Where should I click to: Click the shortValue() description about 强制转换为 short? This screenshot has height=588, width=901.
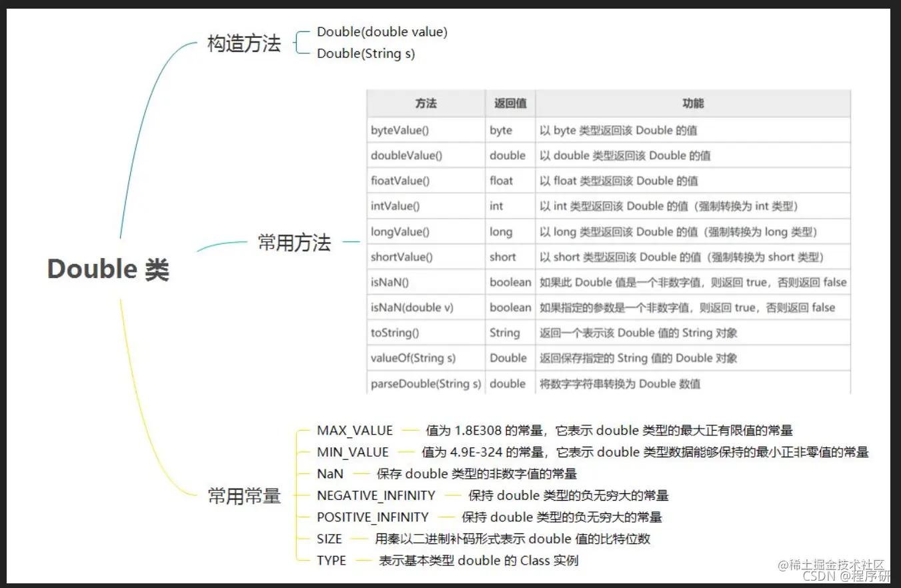(x=682, y=257)
